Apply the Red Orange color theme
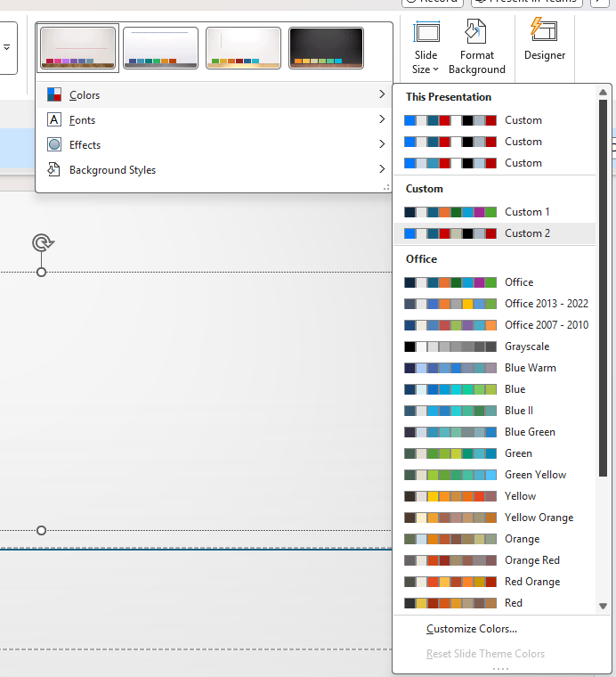 [495, 582]
